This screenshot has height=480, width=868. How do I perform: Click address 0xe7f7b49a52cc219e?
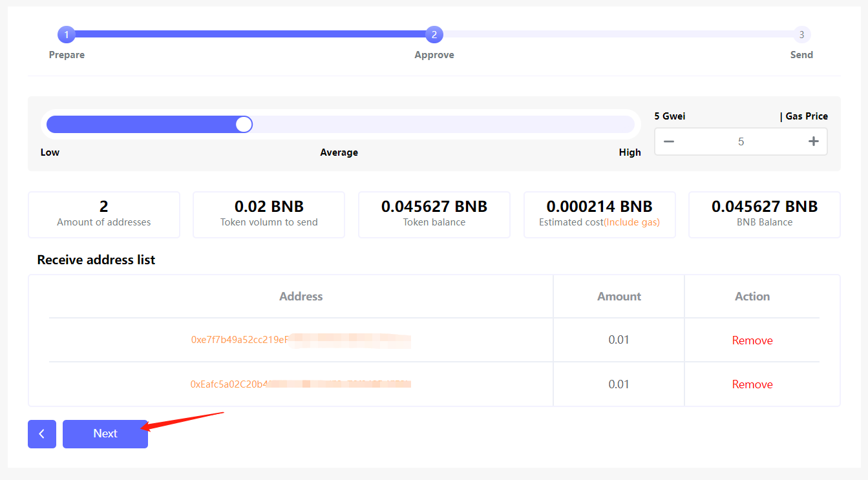301,340
